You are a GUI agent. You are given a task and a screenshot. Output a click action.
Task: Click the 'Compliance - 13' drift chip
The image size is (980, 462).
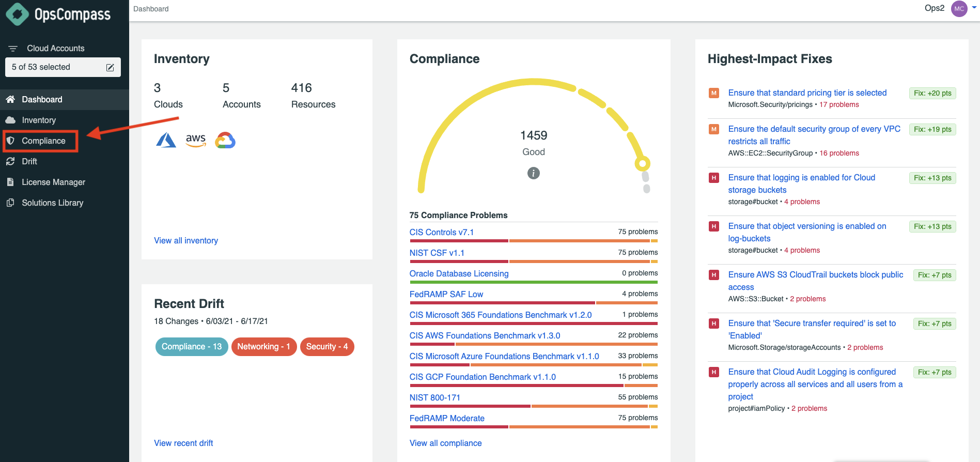192,347
